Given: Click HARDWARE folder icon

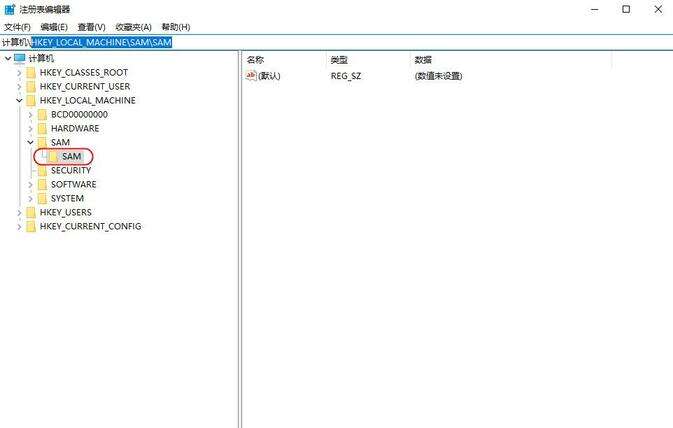Looking at the screenshot, I should pos(42,128).
